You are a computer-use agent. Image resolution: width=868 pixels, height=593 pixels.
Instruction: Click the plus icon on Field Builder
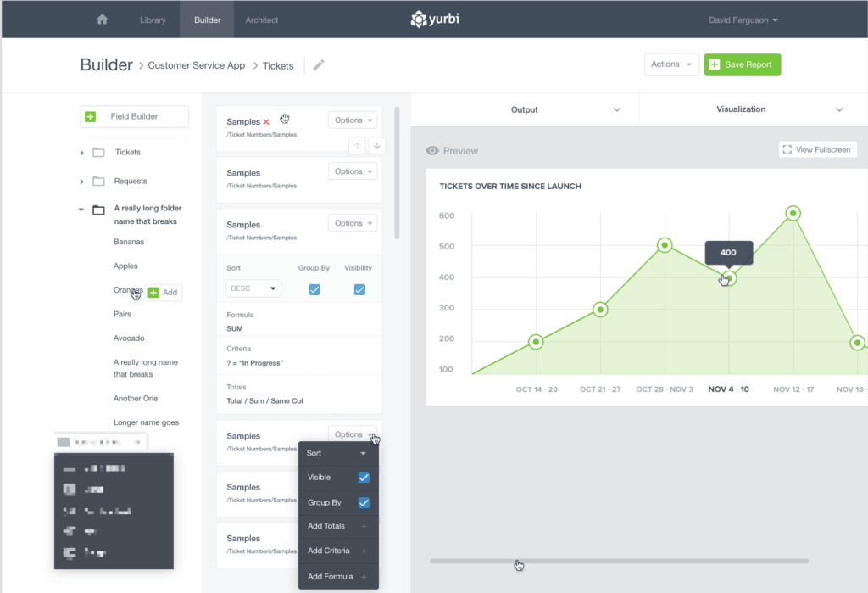[91, 116]
